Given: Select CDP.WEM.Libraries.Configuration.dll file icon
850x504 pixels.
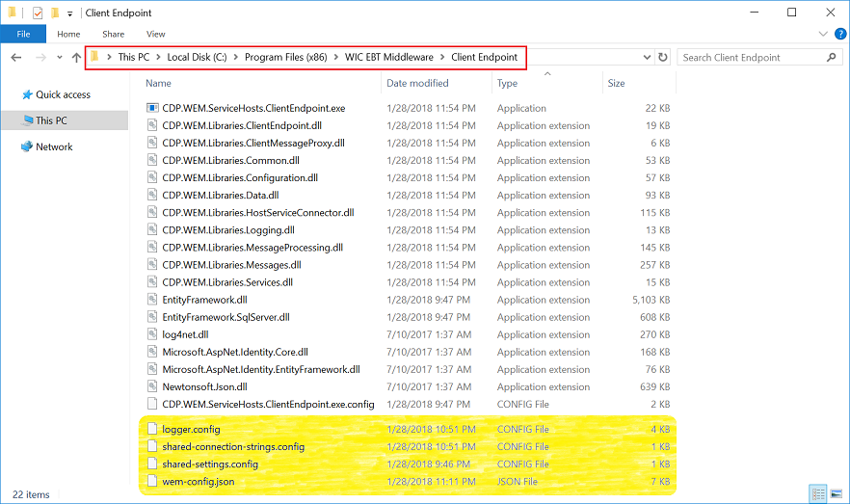Looking at the screenshot, I should tap(152, 177).
